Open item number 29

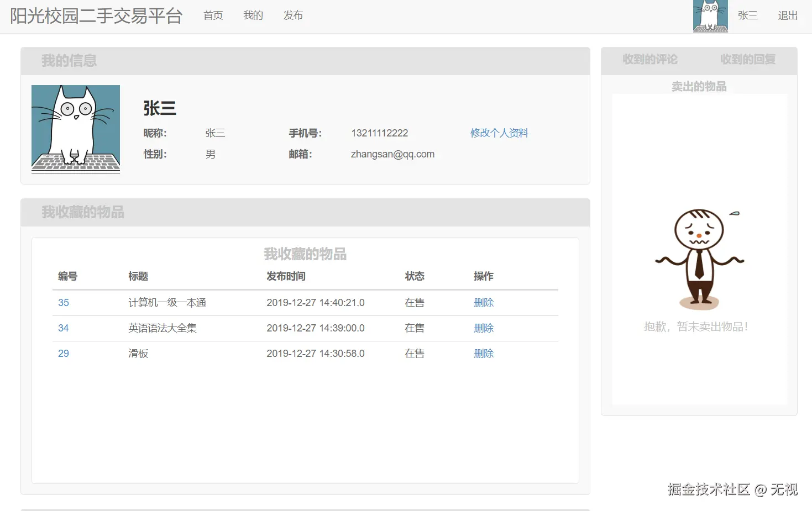point(64,354)
